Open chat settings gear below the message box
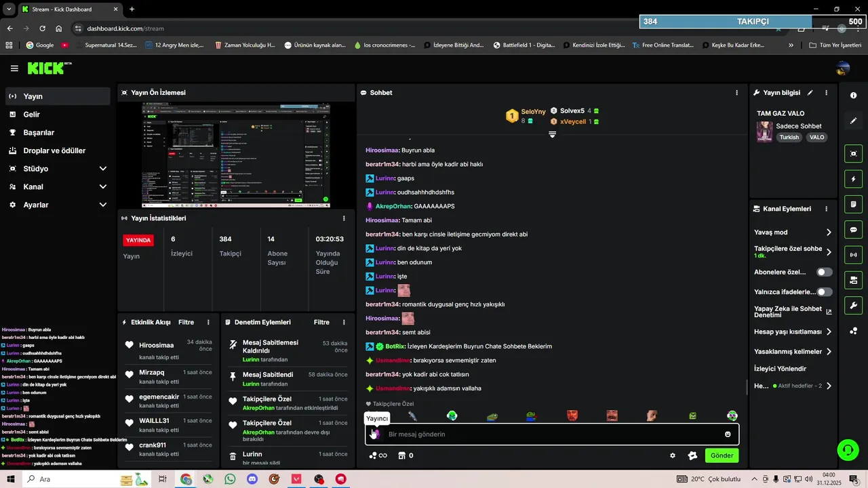The height and width of the screenshot is (488, 868). pyautogui.click(x=673, y=455)
